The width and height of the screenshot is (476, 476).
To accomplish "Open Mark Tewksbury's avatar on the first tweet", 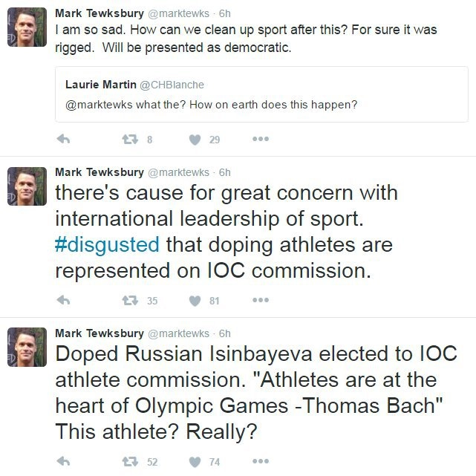I will [x=27, y=27].
